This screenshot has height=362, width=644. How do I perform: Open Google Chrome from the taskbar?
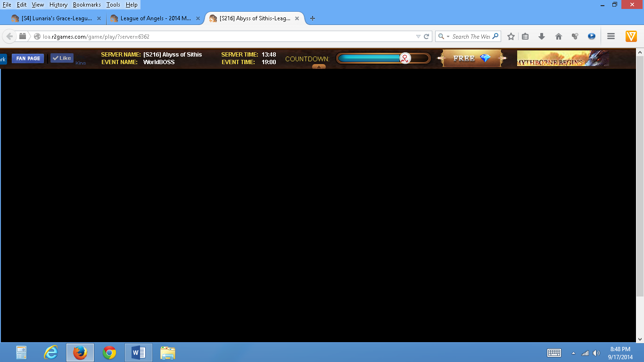(x=109, y=353)
